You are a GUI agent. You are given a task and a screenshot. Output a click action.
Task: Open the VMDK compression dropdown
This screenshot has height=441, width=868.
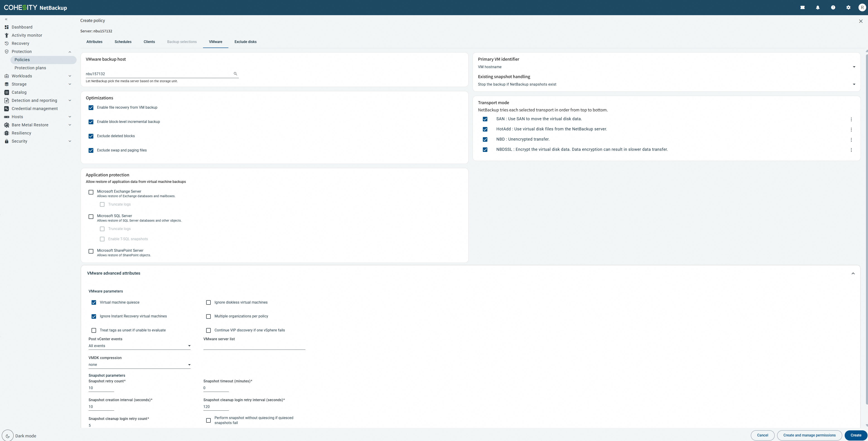pyautogui.click(x=140, y=365)
